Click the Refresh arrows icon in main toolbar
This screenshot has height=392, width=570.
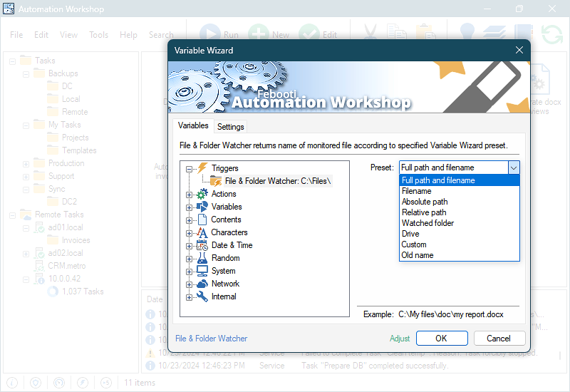tap(551, 34)
